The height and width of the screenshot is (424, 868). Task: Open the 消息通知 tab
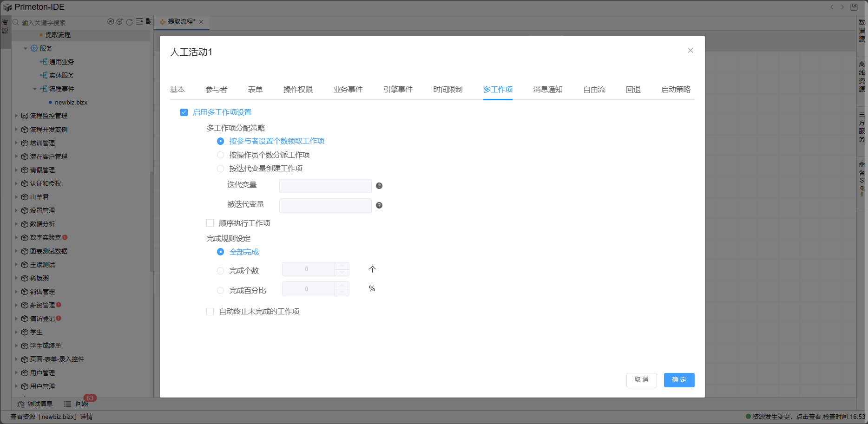click(x=548, y=90)
